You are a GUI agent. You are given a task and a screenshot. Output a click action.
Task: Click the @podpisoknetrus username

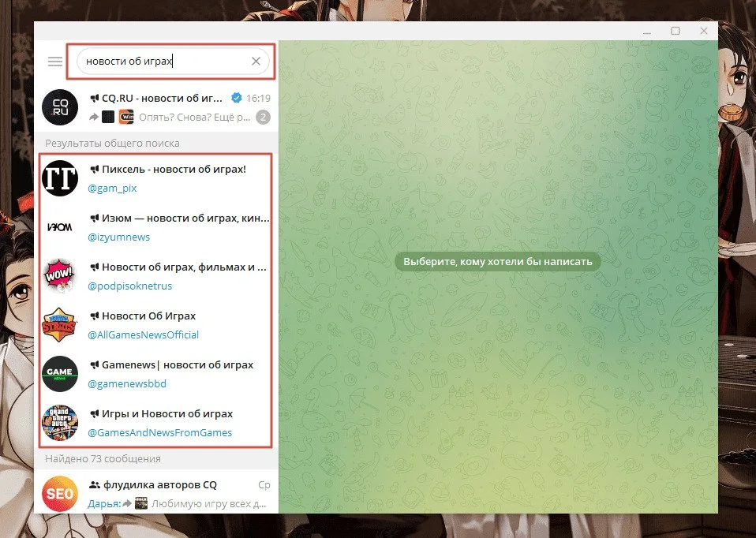pyautogui.click(x=129, y=286)
